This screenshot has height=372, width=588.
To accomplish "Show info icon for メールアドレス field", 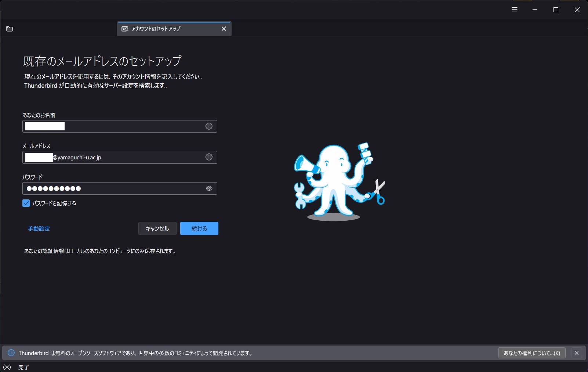I will coord(209,157).
